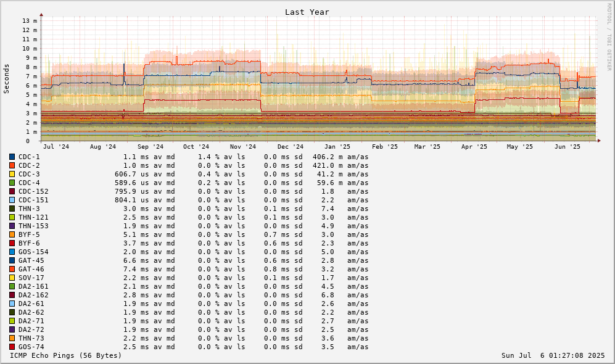
Task: Click the "Jan '25" x-axis label
Action: click(x=337, y=147)
